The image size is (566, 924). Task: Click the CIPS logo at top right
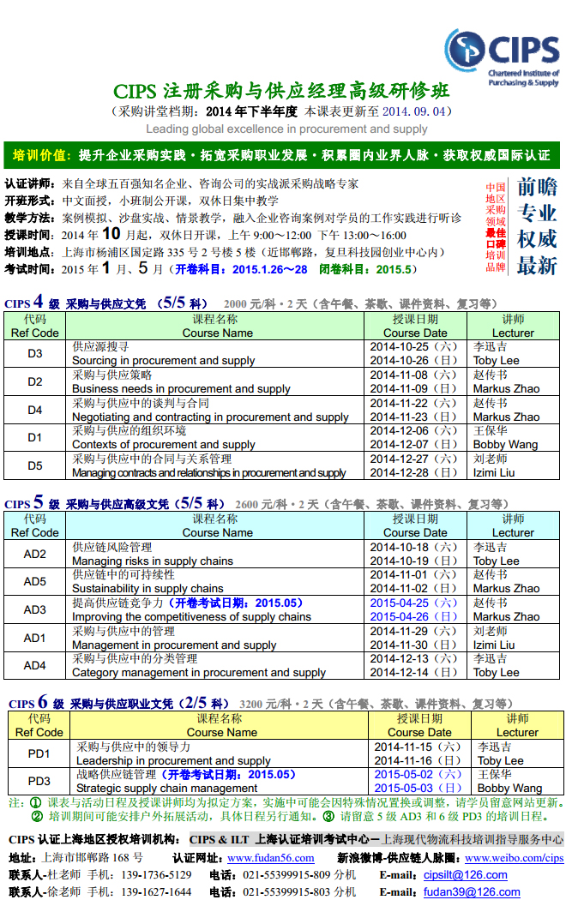click(503, 57)
